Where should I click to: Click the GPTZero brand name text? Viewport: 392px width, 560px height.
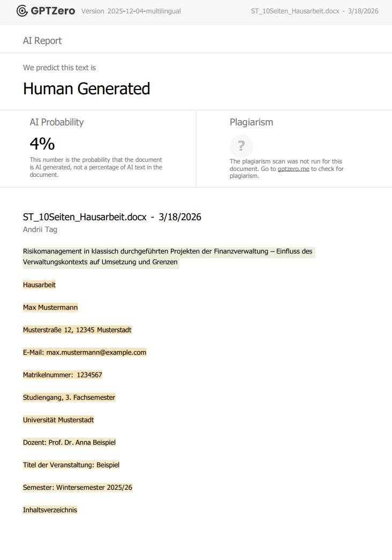(53, 11)
